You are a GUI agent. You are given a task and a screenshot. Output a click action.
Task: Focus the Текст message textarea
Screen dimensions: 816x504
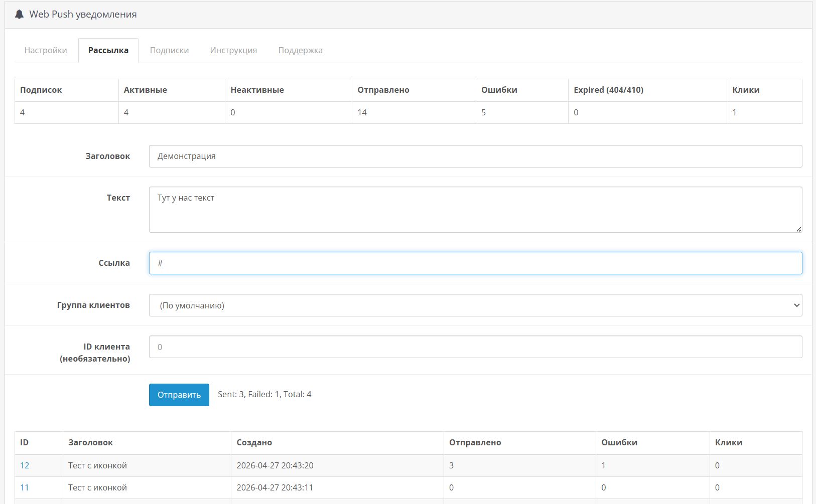475,210
